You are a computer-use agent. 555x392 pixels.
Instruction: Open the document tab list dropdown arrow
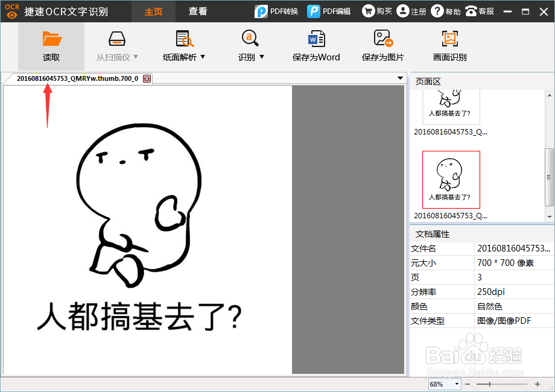click(401, 78)
